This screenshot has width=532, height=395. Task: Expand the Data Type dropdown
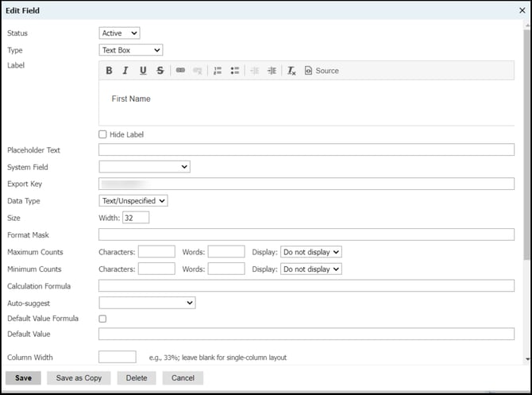click(133, 201)
